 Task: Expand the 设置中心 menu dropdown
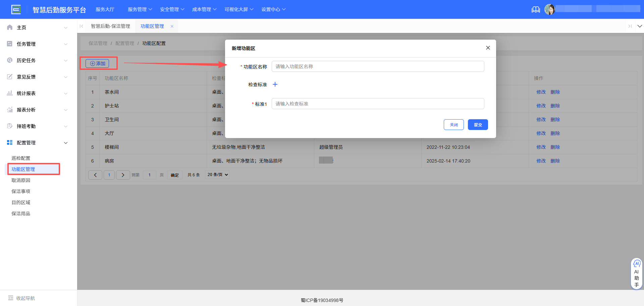click(x=273, y=9)
